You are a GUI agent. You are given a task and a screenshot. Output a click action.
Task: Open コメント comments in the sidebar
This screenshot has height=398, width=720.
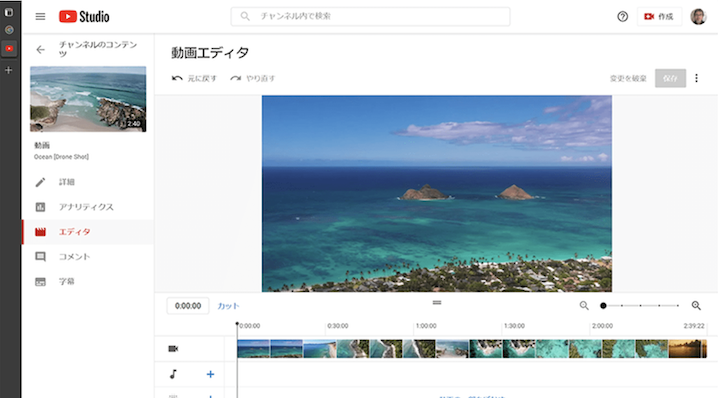pyautogui.click(x=88, y=257)
